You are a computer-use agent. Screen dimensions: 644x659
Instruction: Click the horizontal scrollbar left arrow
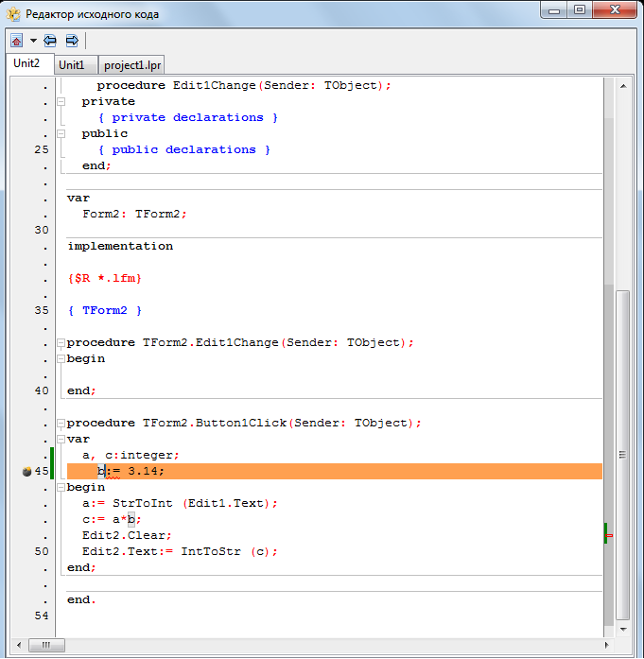point(19,645)
